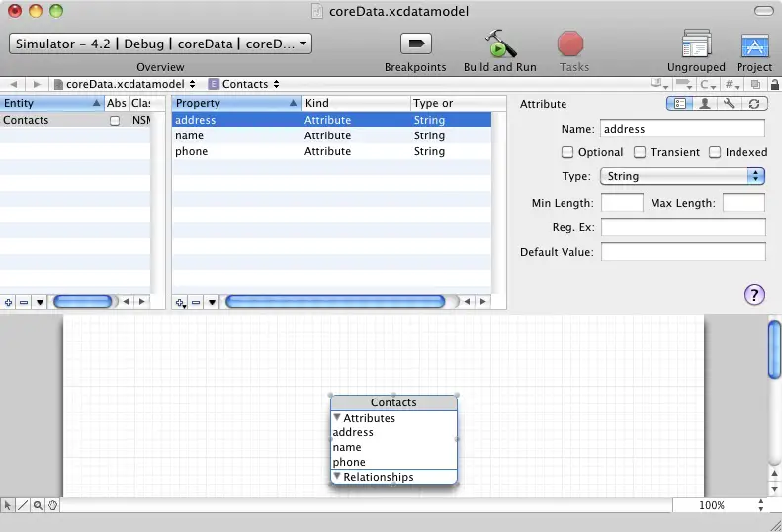The height and width of the screenshot is (532, 782).
Task: Open entity list options triangle menu
Action: coord(40,302)
